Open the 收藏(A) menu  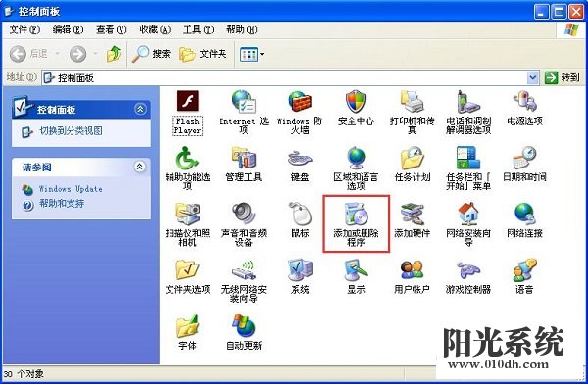click(x=155, y=29)
